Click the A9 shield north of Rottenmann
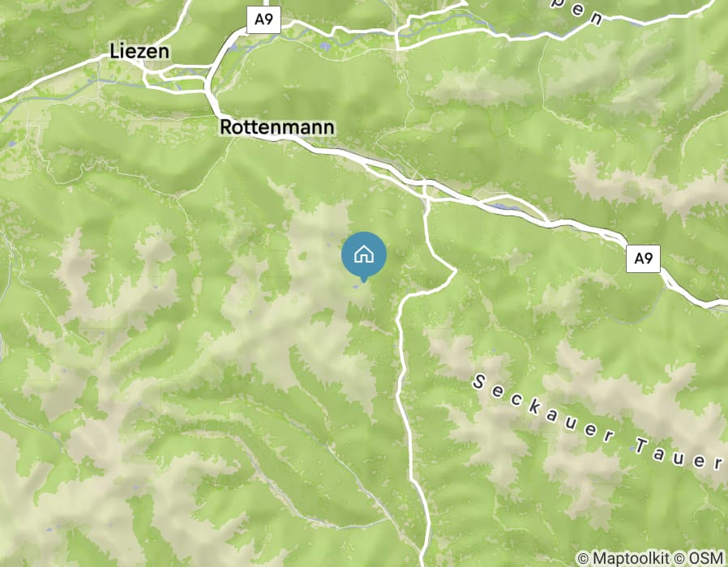 263,19
